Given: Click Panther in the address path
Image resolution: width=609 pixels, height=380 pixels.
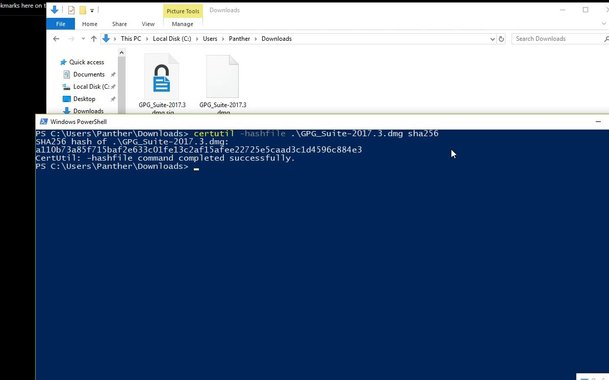Looking at the screenshot, I should click(x=239, y=39).
